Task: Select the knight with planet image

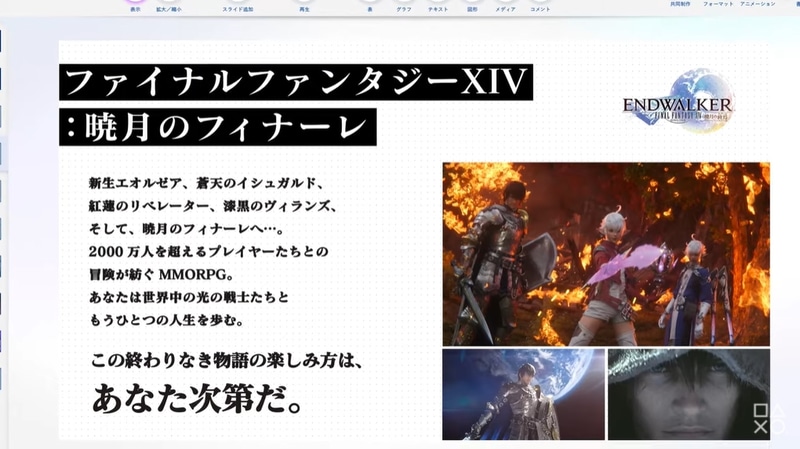Action: (x=523, y=394)
